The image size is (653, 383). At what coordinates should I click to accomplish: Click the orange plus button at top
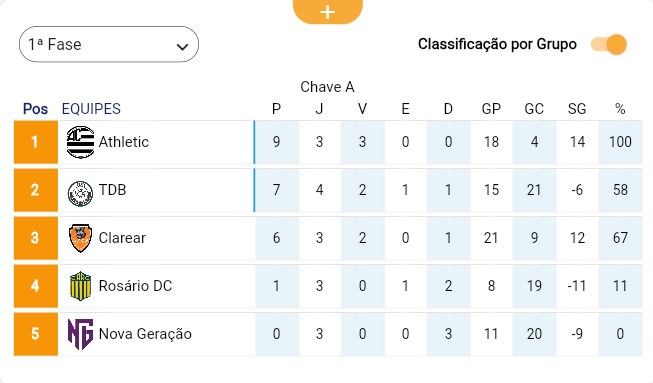pos(328,11)
